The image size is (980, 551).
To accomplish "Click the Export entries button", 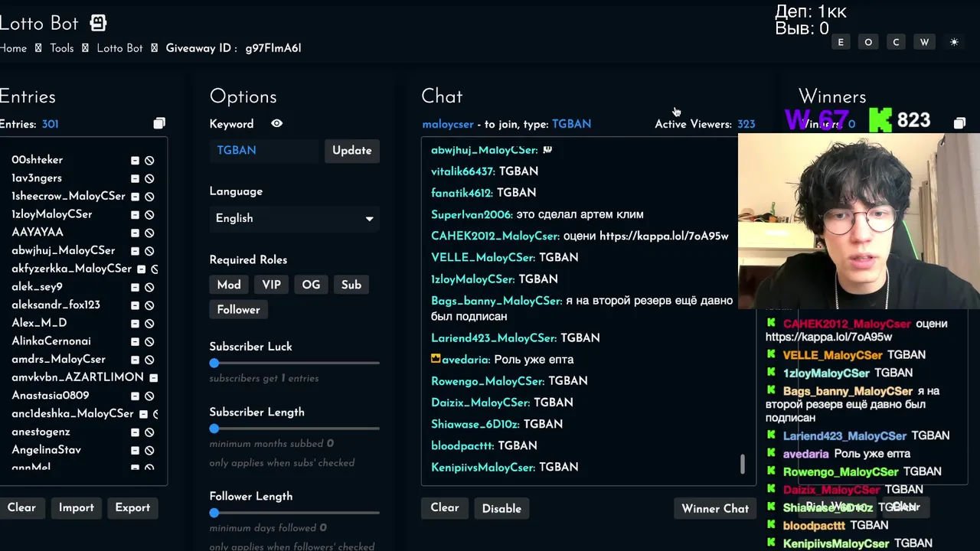I will tap(132, 508).
